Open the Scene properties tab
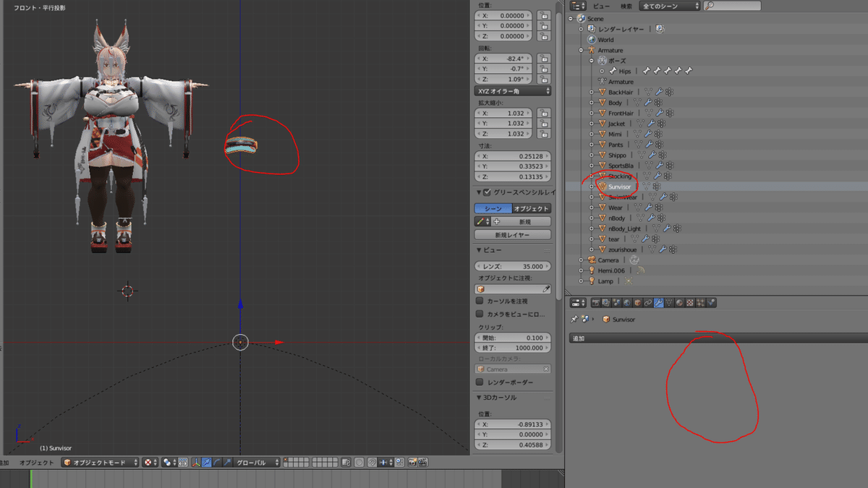Screen dimensions: 868x488 (x=616, y=302)
